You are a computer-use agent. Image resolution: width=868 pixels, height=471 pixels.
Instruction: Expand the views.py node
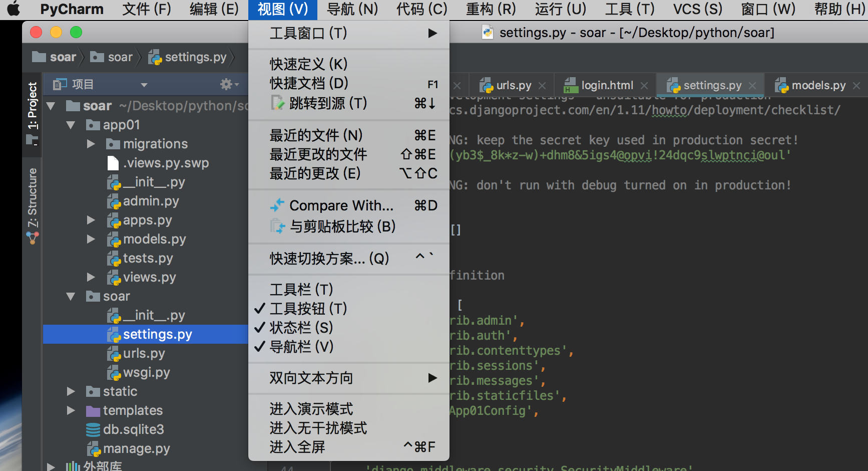(x=91, y=278)
